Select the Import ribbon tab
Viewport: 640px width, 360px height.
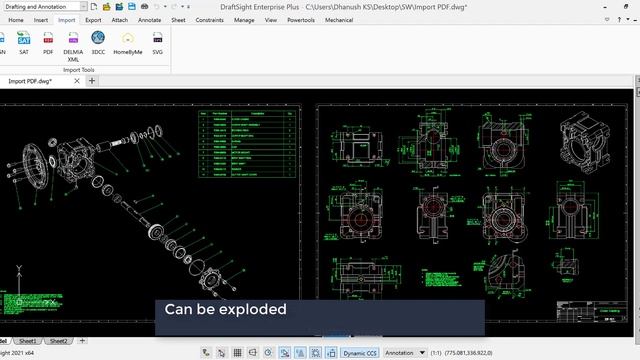click(x=67, y=20)
